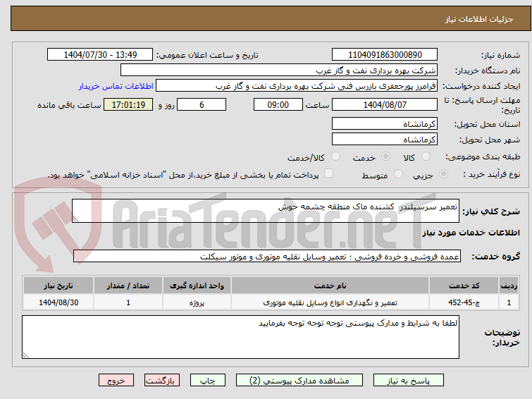Viewport: 532px width, 399px height.
Task: Click the ایجاد کننده درخواست field
Action: click(x=297, y=86)
